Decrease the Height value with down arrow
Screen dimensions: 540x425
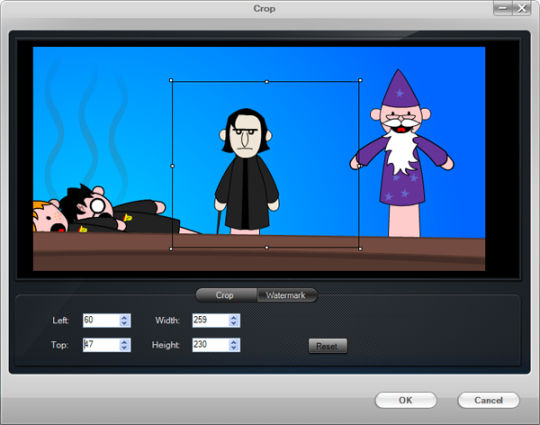coord(234,348)
